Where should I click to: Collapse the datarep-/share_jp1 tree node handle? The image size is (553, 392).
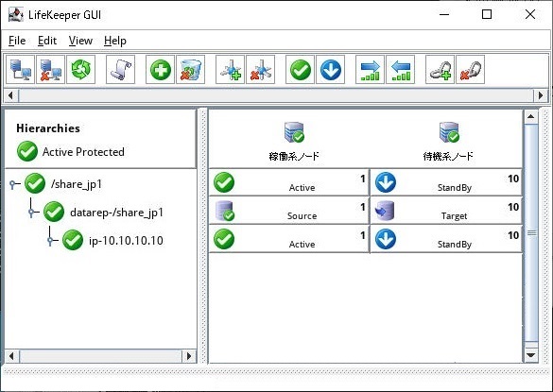click(32, 213)
